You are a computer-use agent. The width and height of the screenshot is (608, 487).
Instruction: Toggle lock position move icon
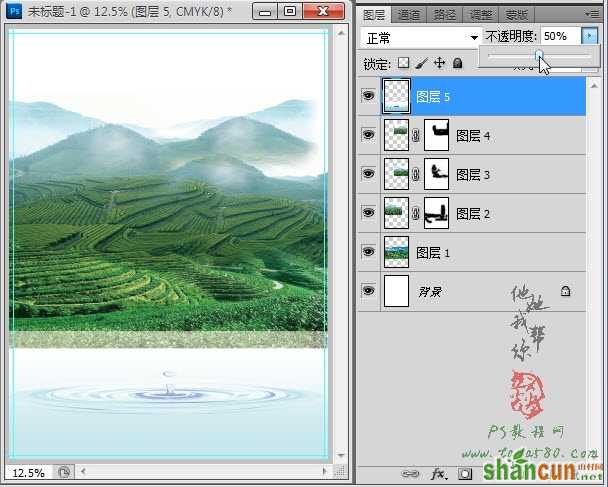tap(439, 63)
